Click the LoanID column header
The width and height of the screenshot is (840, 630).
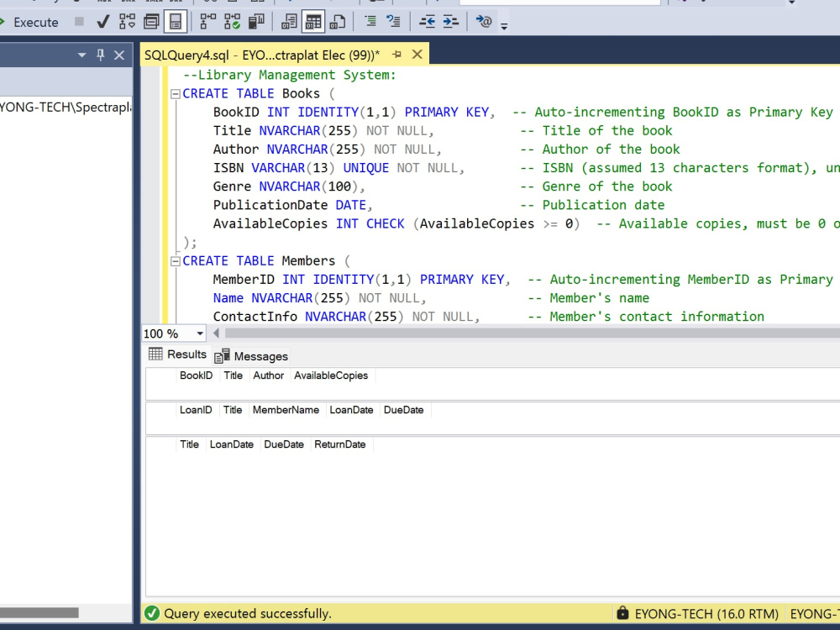point(196,410)
